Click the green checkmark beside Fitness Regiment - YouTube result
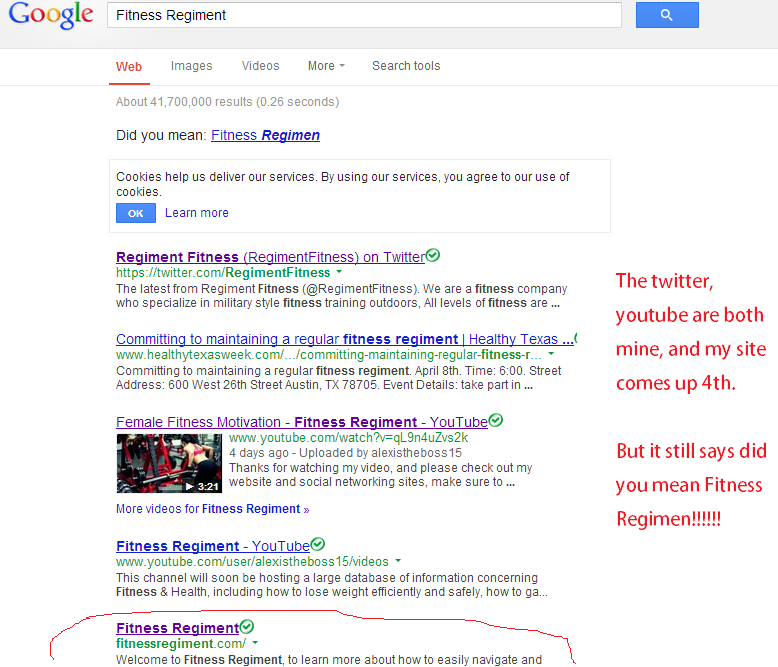This screenshot has width=778, height=667. coord(318,544)
